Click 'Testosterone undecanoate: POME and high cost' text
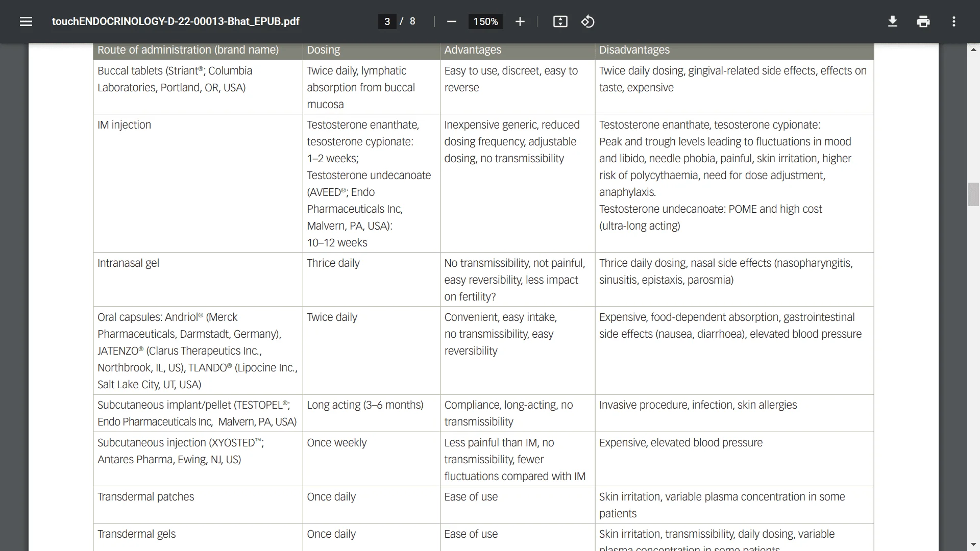The width and height of the screenshot is (980, 551). (710, 209)
